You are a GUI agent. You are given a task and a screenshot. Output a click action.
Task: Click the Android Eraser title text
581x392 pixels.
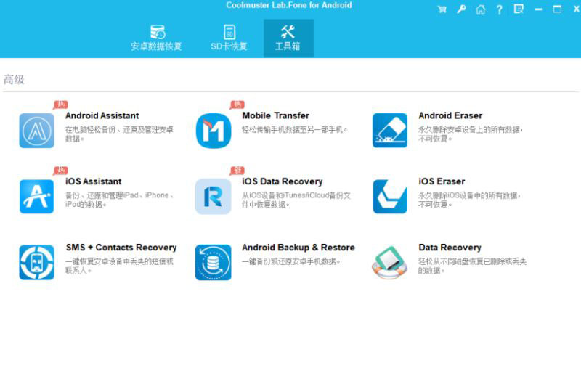(x=450, y=115)
